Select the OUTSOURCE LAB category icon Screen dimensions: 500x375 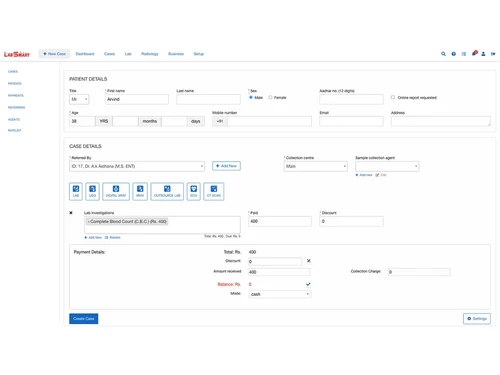coord(167,191)
